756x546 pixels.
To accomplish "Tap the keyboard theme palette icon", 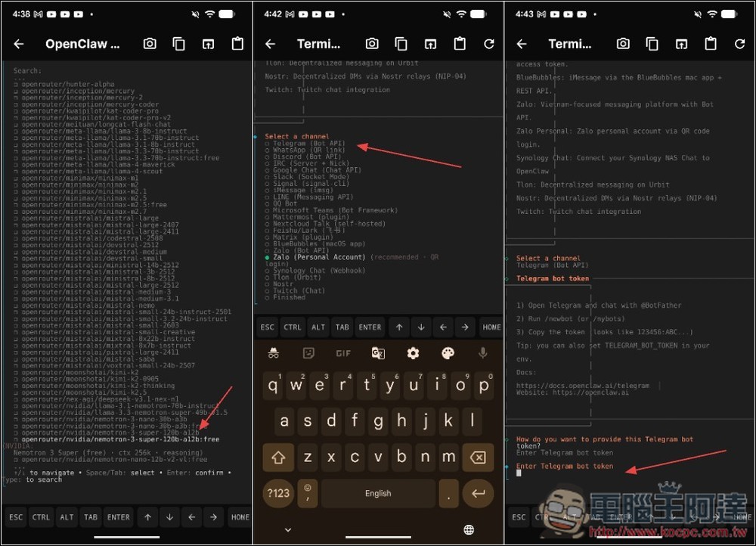I will pos(448,353).
